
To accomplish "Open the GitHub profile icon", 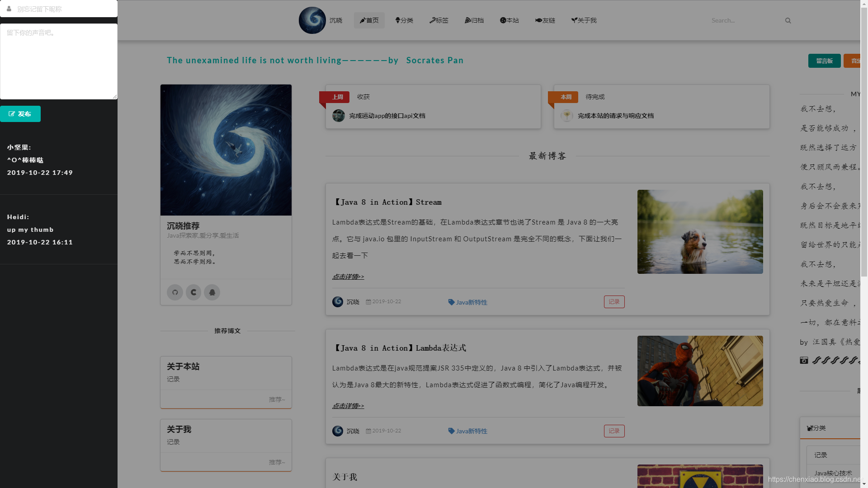I will coord(175,292).
